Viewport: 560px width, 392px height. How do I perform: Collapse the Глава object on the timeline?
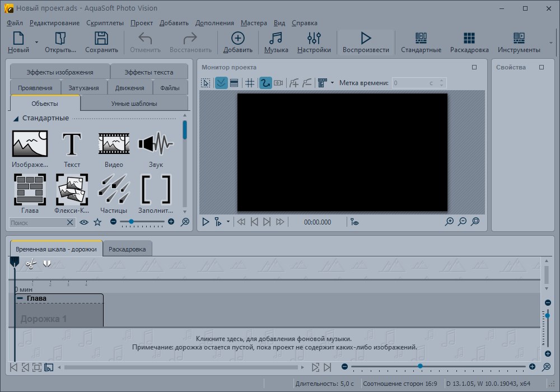click(20, 298)
